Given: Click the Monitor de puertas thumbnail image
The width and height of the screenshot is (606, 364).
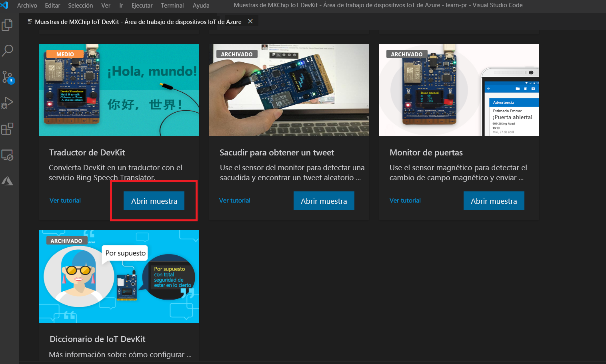Looking at the screenshot, I should [459, 90].
